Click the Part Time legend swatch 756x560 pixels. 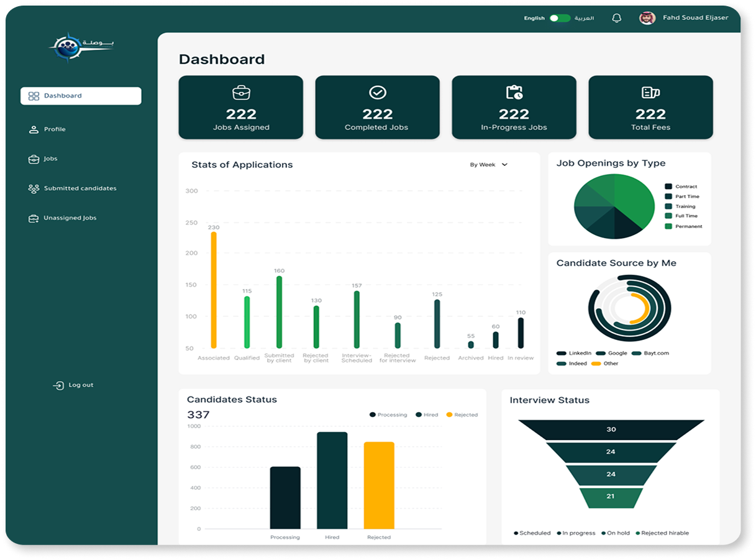[x=668, y=196]
